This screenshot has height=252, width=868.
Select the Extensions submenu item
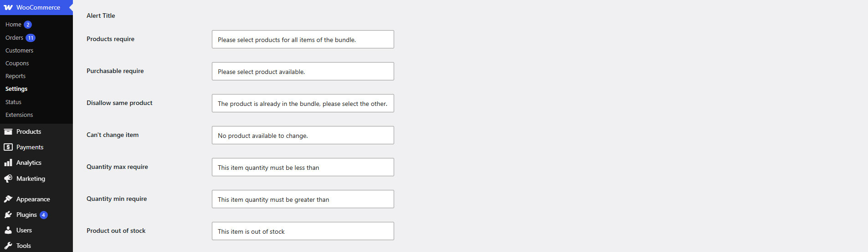click(19, 115)
